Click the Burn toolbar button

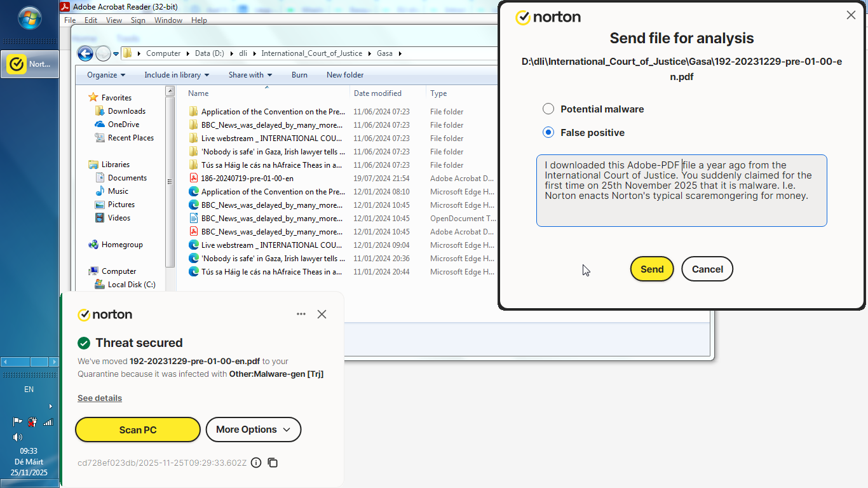[299, 75]
